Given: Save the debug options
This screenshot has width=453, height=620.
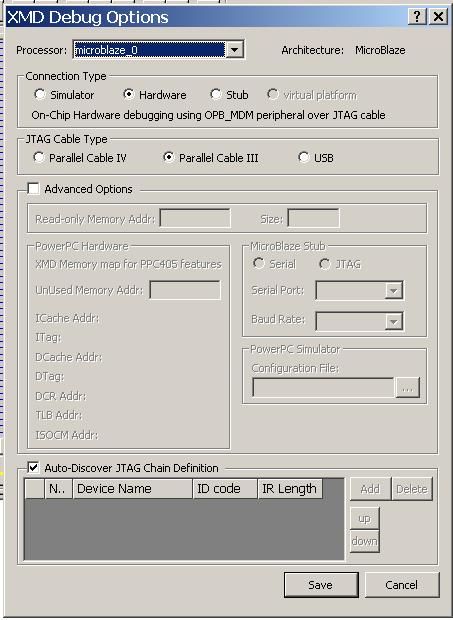Looking at the screenshot, I should pos(321,585).
